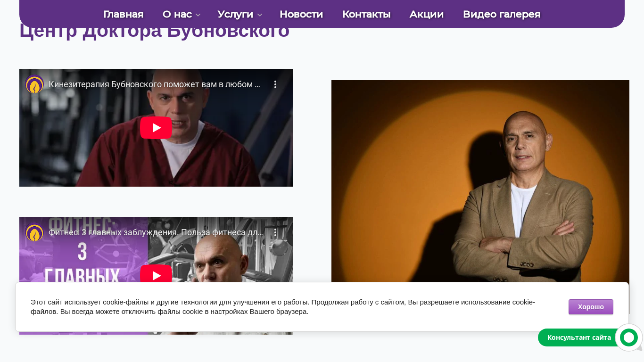This screenshot has height=362, width=644.
Task: Expand the Услуги dropdown arrow
Action: pyautogui.click(x=260, y=15)
